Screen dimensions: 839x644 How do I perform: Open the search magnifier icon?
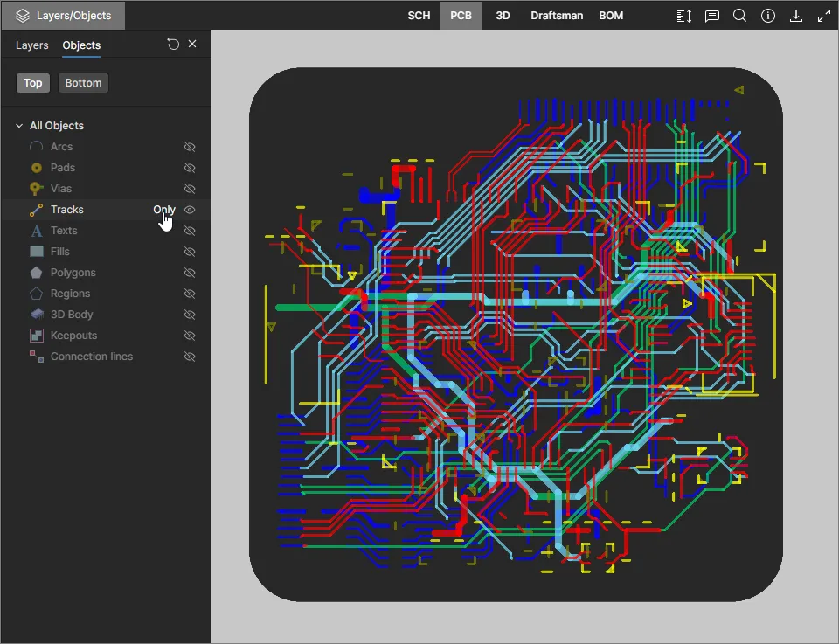[x=739, y=16]
